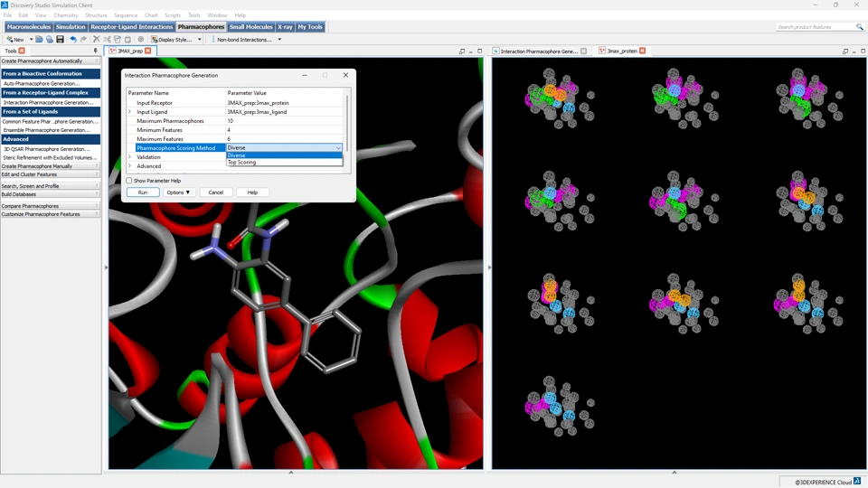868x488 pixels.
Task: Expand the Advanced parameter row in dialog
Action: click(130, 166)
